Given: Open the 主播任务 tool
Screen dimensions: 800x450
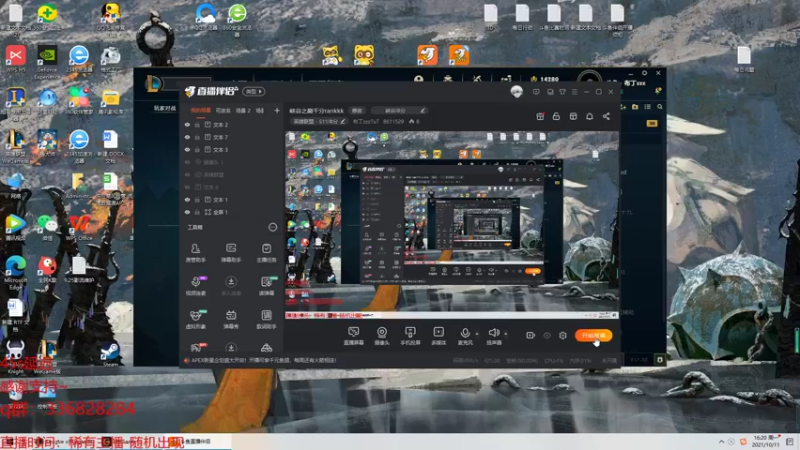Looking at the screenshot, I should 266,253.
